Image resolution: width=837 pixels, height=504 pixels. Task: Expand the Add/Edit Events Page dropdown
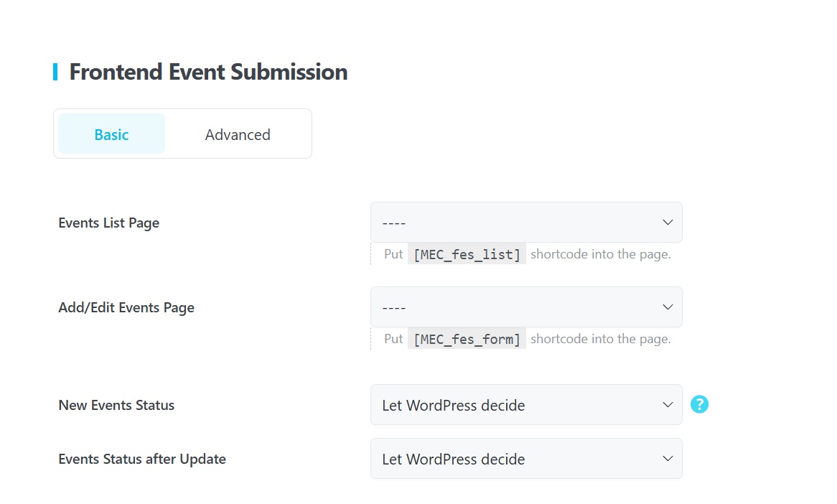(x=525, y=307)
